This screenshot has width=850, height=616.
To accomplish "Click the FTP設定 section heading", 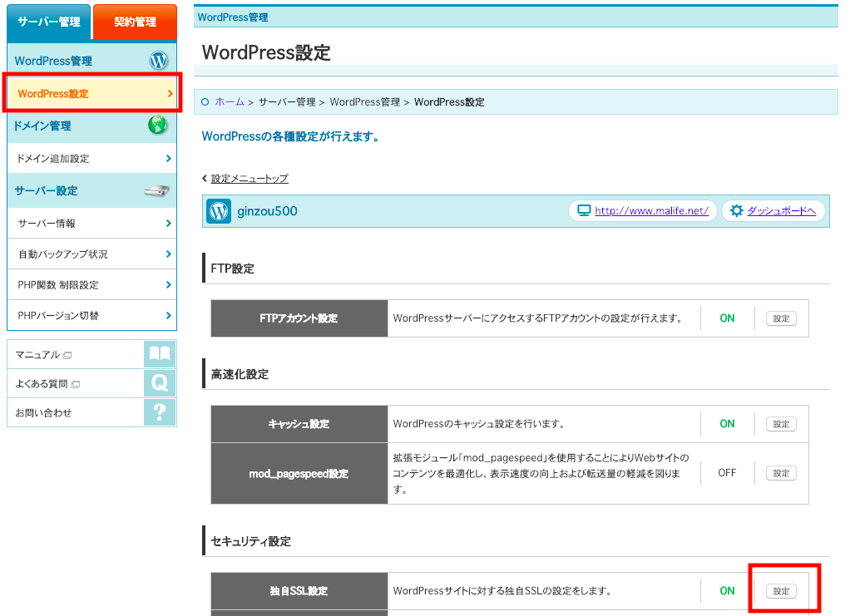I will pyautogui.click(x=233, y=269).
